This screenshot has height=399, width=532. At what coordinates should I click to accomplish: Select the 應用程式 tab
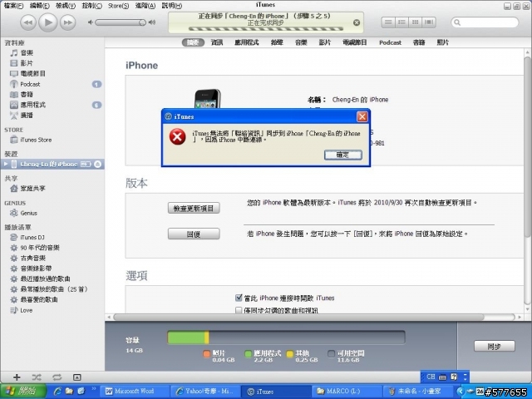click(x=247, y=42)
